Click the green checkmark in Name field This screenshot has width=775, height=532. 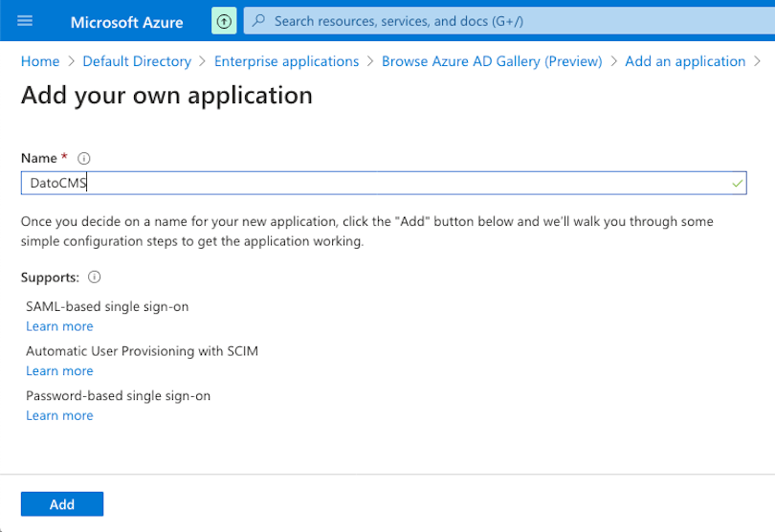(738, 184)
